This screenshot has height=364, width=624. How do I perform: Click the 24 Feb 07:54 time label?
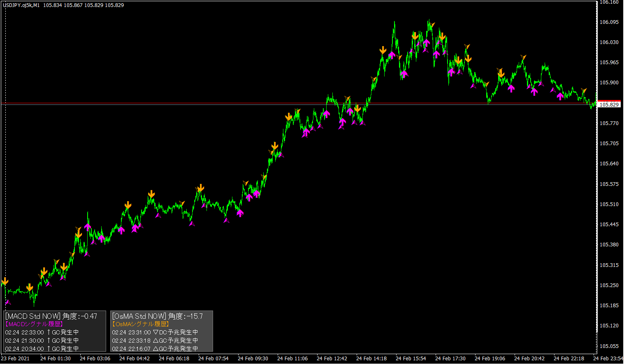213,359
